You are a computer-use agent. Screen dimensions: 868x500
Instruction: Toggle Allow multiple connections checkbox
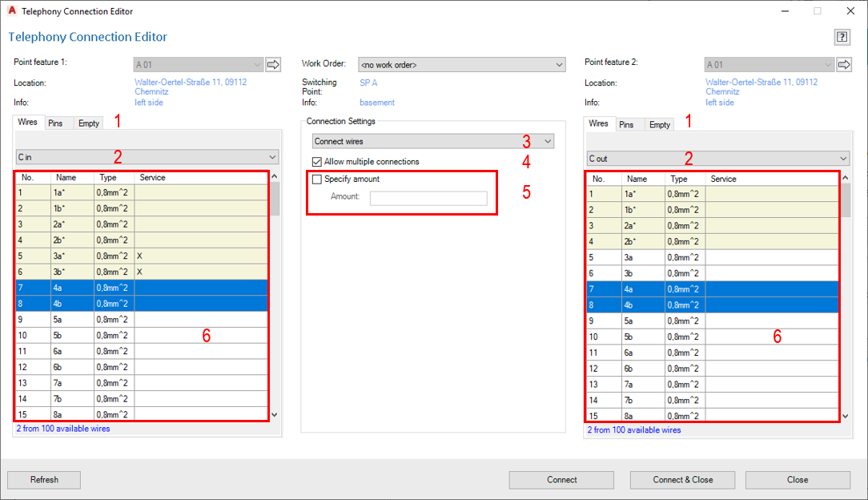pyautogui.click(x=316, y=162)
